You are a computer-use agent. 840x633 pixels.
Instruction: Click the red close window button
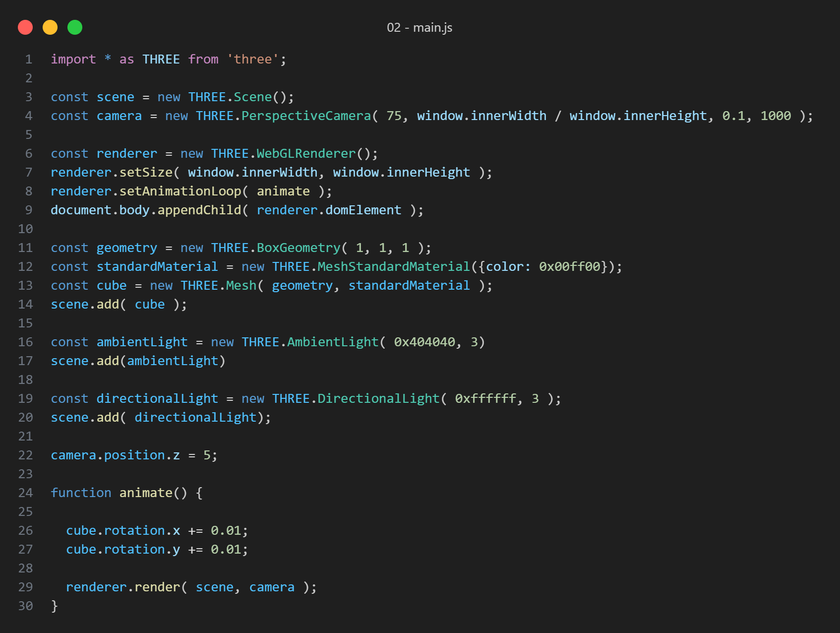(25, 27)
